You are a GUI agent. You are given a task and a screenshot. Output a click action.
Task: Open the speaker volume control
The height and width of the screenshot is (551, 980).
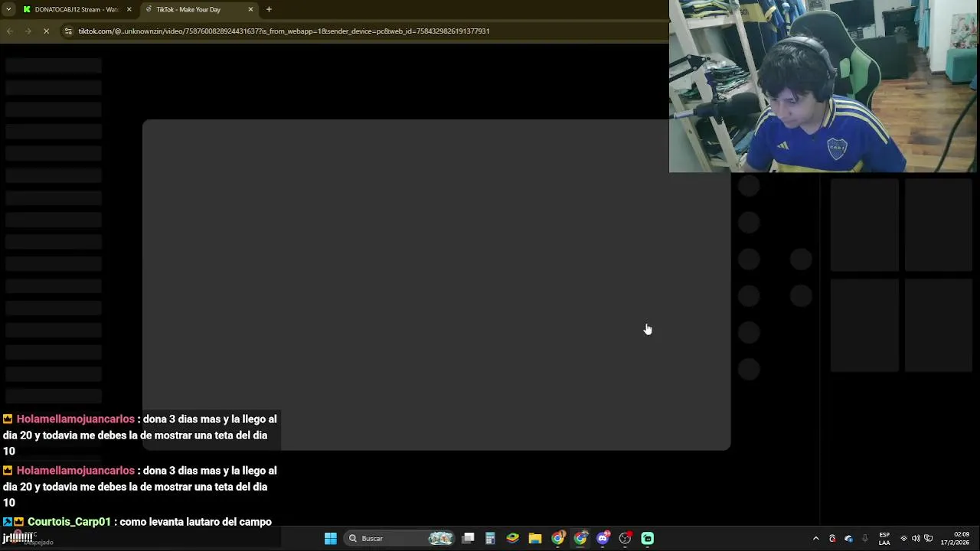point(916,538)
